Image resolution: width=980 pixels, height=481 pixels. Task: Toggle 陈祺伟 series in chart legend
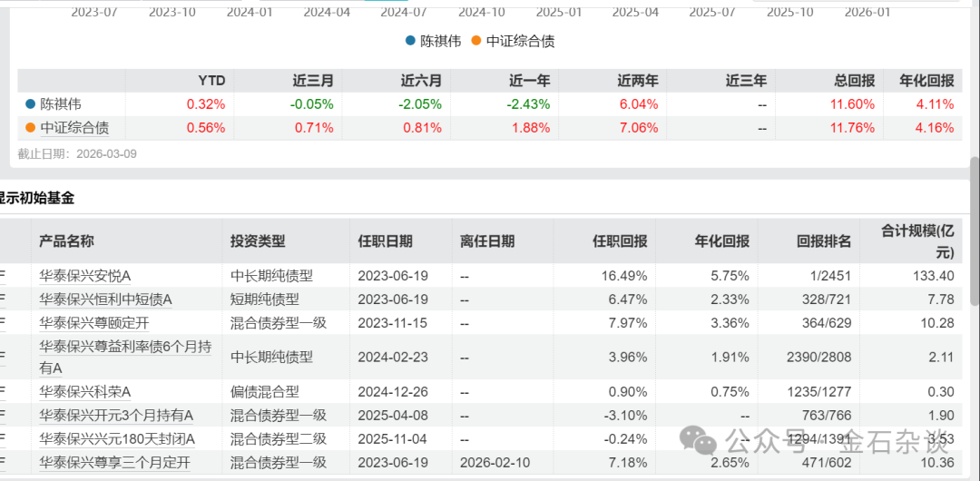[x=433, y=41]
